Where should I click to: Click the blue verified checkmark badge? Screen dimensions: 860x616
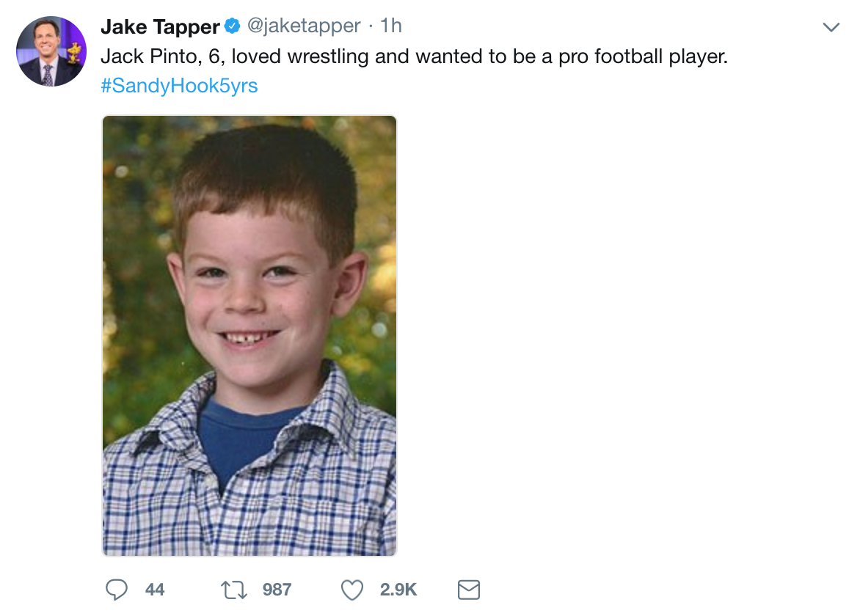[x=233, y=27]
